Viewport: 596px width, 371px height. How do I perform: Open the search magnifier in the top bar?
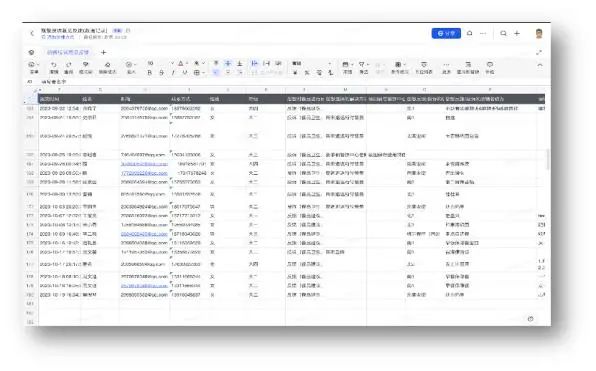(x=503, y=33)
